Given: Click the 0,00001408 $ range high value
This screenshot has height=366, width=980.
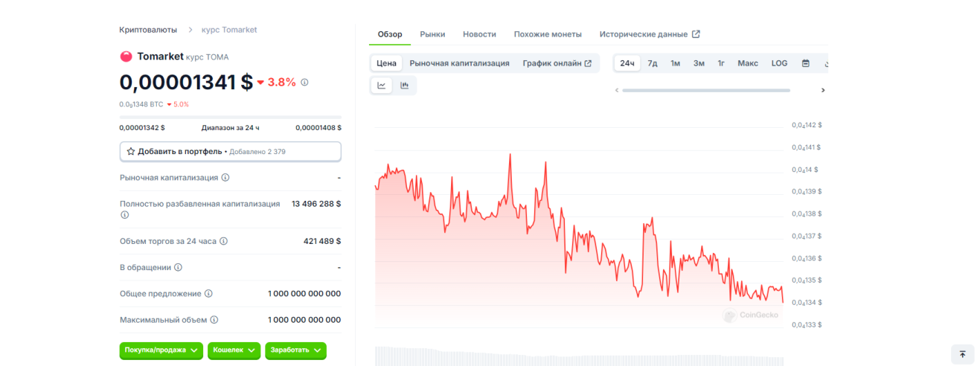Looking at the screenshot, I should 318,128.
